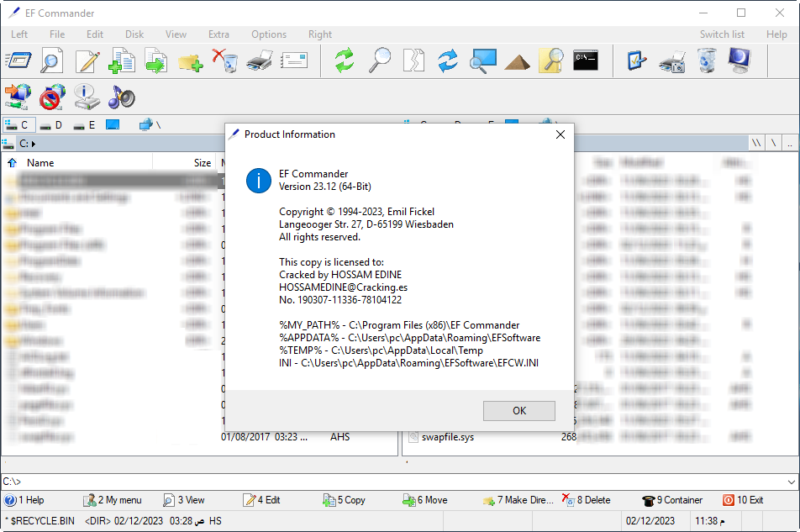Viewport: 800px width, 532px height.
Task: Click the highlighted folder search icon
Action: coord(551,61)
